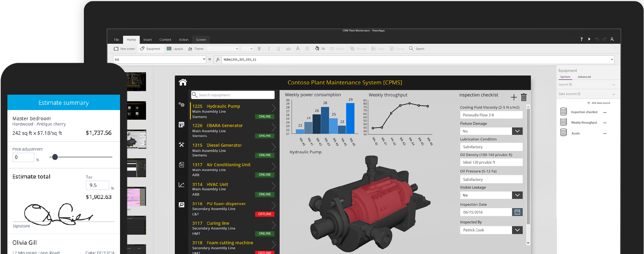Open Inspection checklist data source options menu
This screenshot has height=254, width=644.
(x=605, y=112)
